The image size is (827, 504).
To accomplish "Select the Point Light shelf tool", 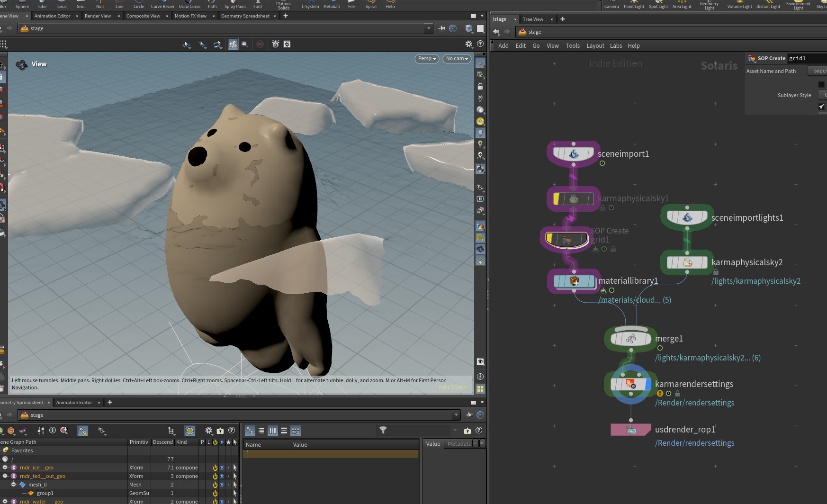I will coord(634,4).
